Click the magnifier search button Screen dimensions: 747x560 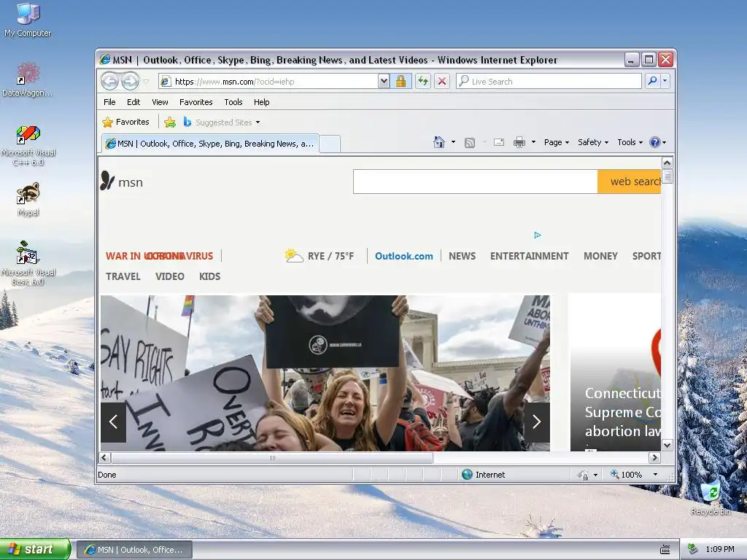click(652, 82)
